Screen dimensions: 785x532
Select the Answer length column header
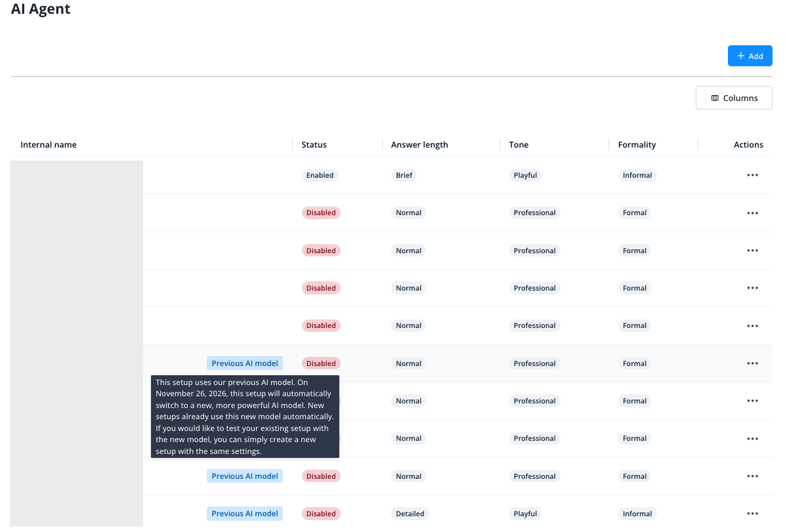419,144
